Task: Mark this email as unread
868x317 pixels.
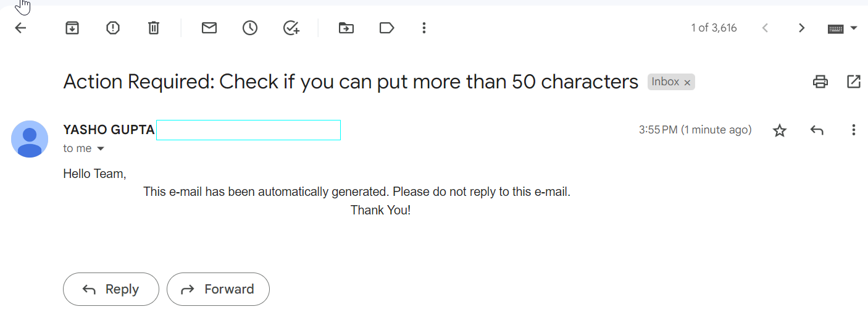Action: (x=209, y=28)
